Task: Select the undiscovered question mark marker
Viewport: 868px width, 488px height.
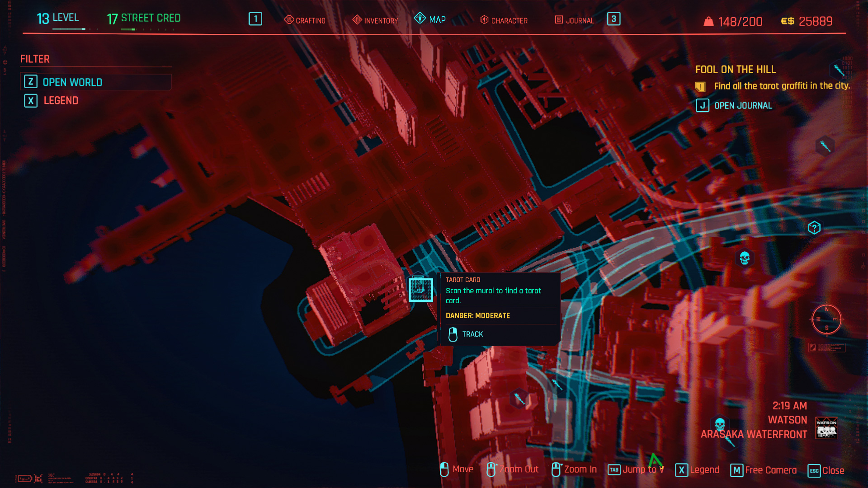Action: click(x=814, y=228)
